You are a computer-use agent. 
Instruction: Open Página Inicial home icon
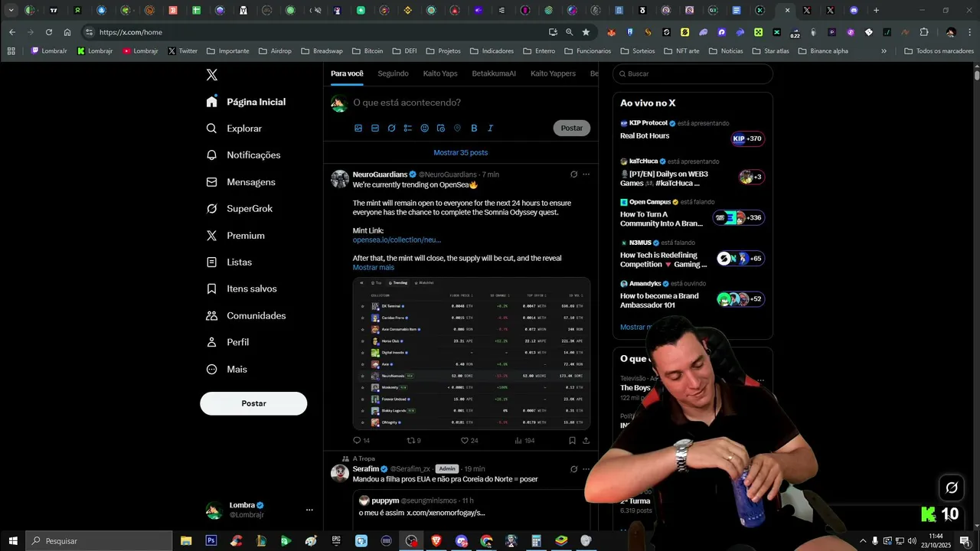(x=212, y=102)
